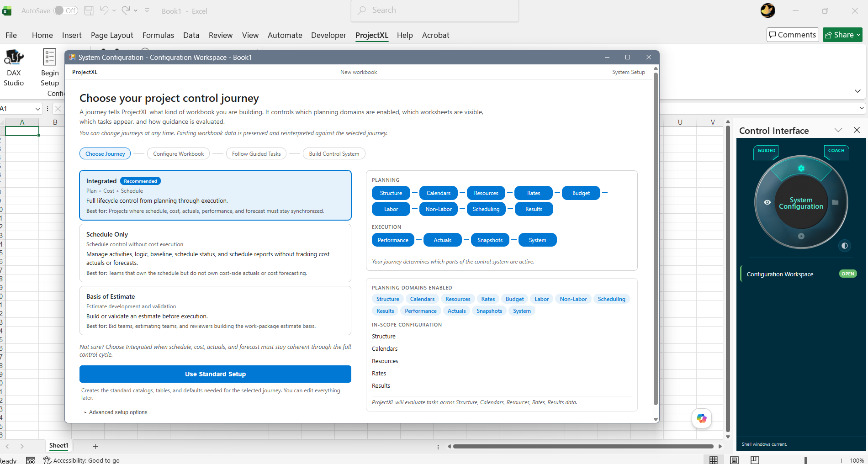Open the Name Box dropdown

(x=37, y=109)
